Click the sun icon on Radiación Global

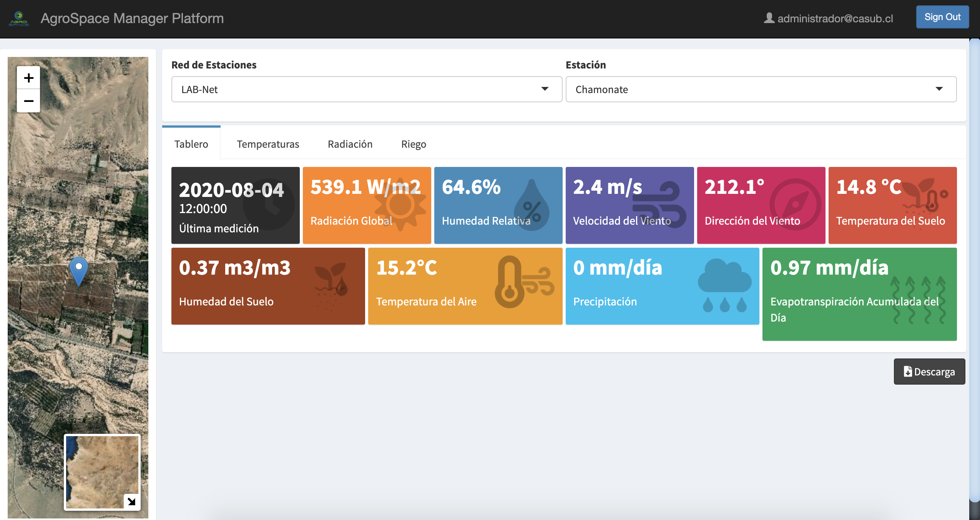pyautogui.click(x=400, y=204)
